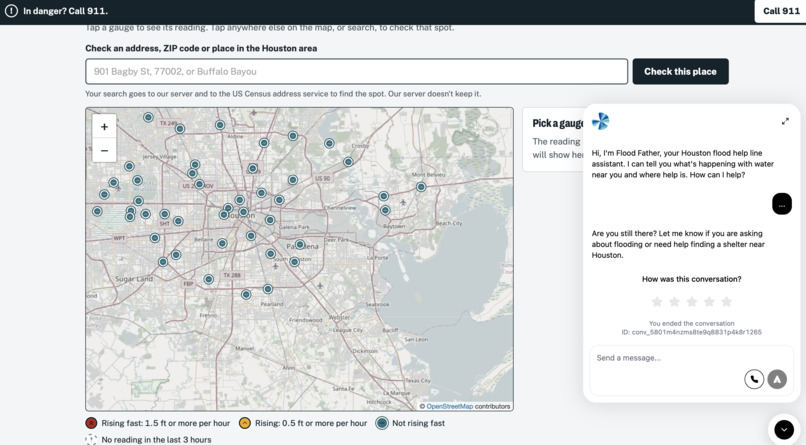Select the gauge marker at Mont Belvieu

pyautogui.click(x=421, y=187)
